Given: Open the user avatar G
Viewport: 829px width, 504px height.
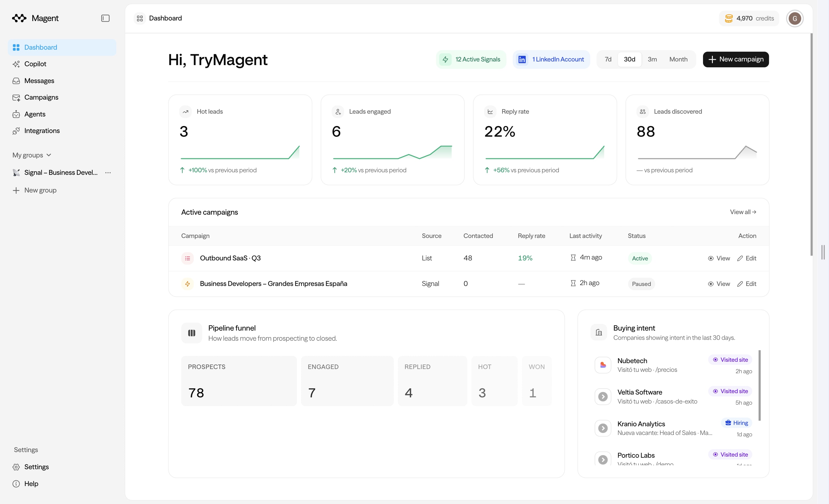Looking at the screenshot, I should click(x=795, y=18).
